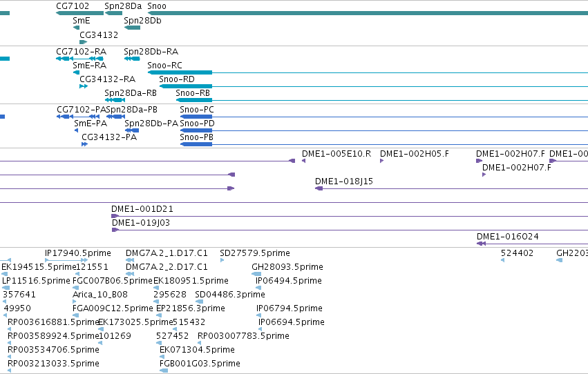The height and width of the screenshot is (374, 588).
Task: Click the Spn28Db-RA transcript label
Action: [151, 52]
